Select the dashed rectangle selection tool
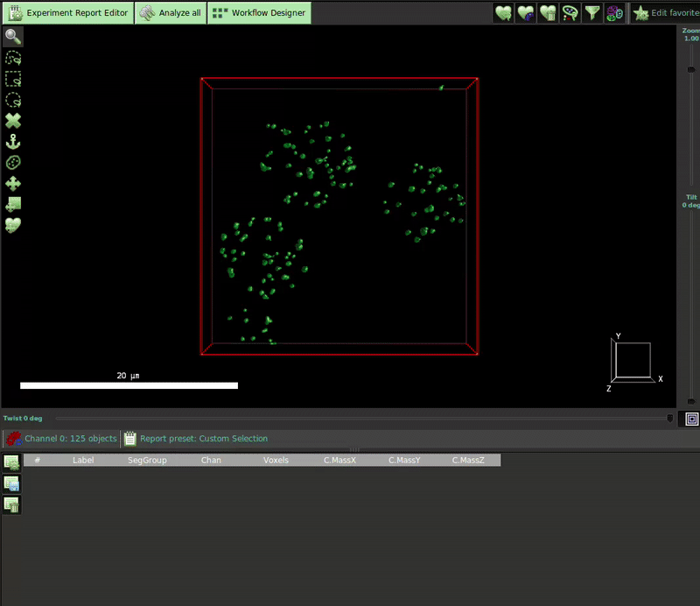The height and width of the screenshot is (606, 700). pyautogui.click(x=13, y=79)
